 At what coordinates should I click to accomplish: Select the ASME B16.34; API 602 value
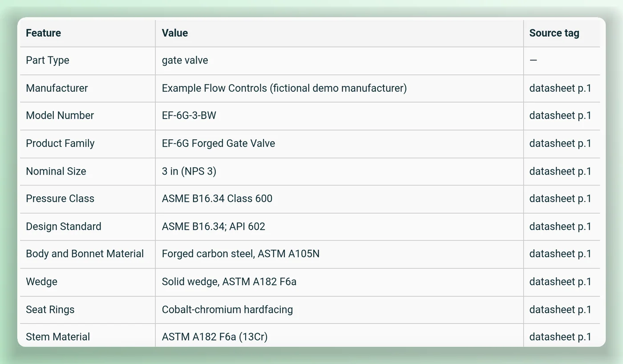point(214,227)
